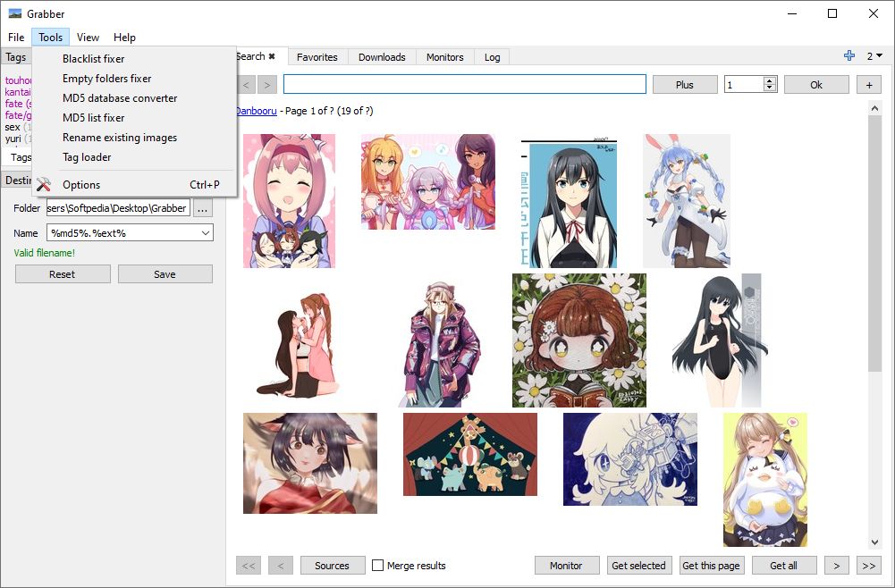Open the File menu
Viewport: 895px width, 588px height.
click(16, 37)
